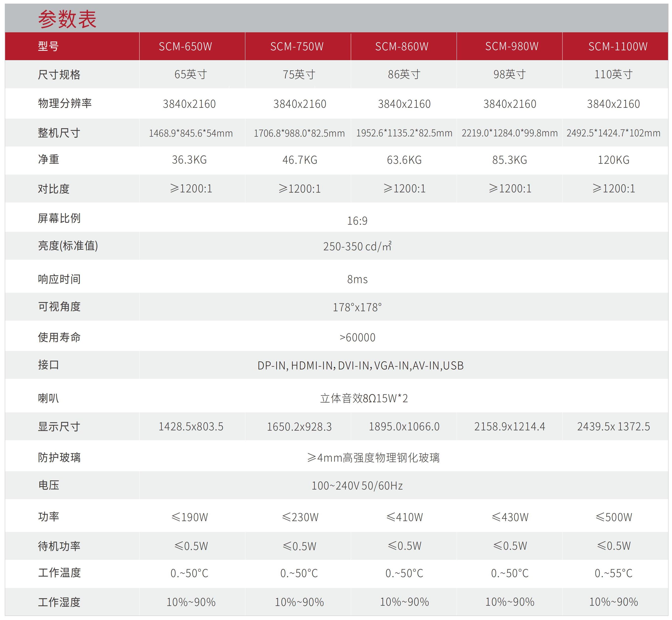
Task: Click the 0.~55°C working temperature cell
Action: pos(613,573)
